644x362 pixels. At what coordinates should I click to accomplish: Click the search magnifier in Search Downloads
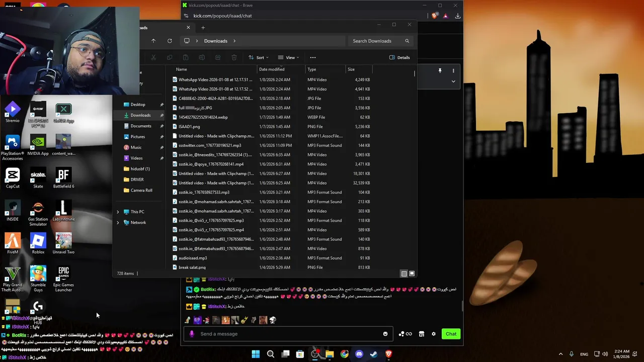[x=407, y=41]
